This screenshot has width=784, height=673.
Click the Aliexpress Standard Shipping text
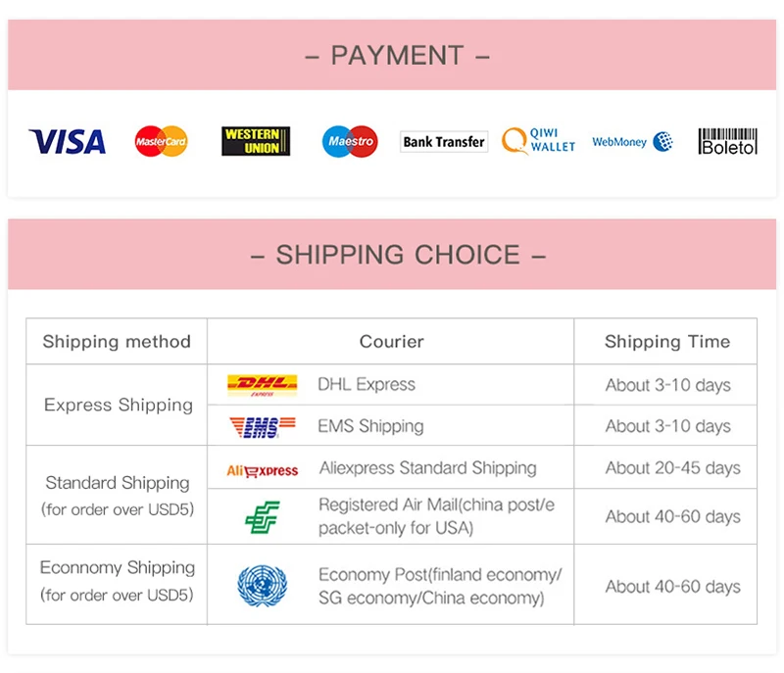point(428,468)
